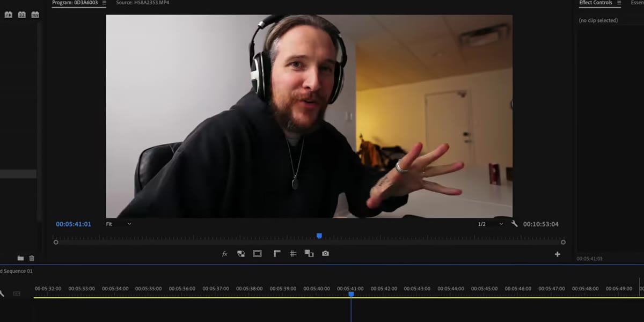
Task: Click the comparison view icon
Action: point(309,254)
